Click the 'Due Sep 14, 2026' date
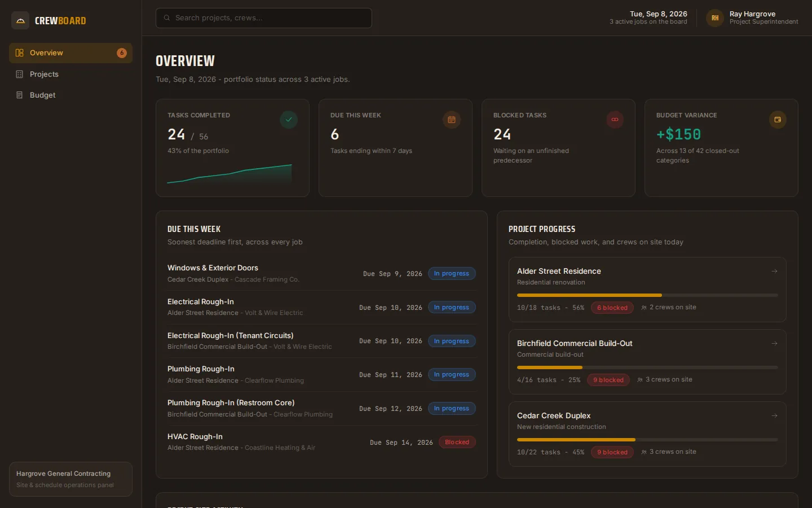Image resolution: width=812 pixels, height=508 pixels. click(401, 443)
